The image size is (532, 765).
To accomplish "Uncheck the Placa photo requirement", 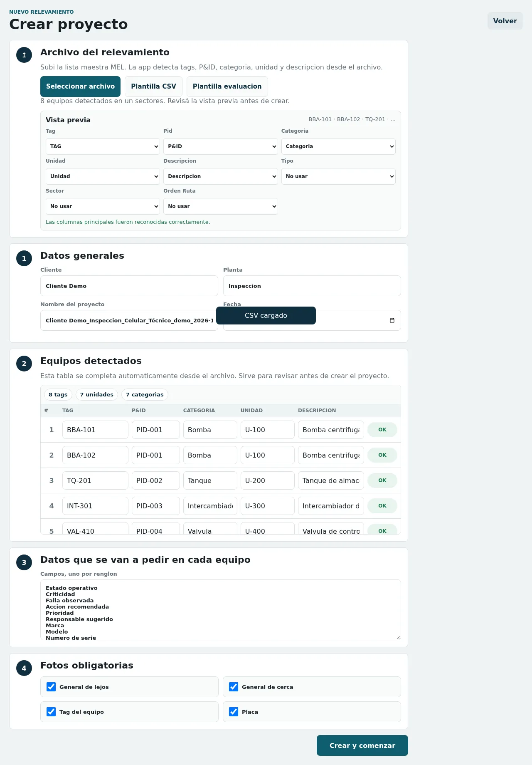I will pos(234,712).
